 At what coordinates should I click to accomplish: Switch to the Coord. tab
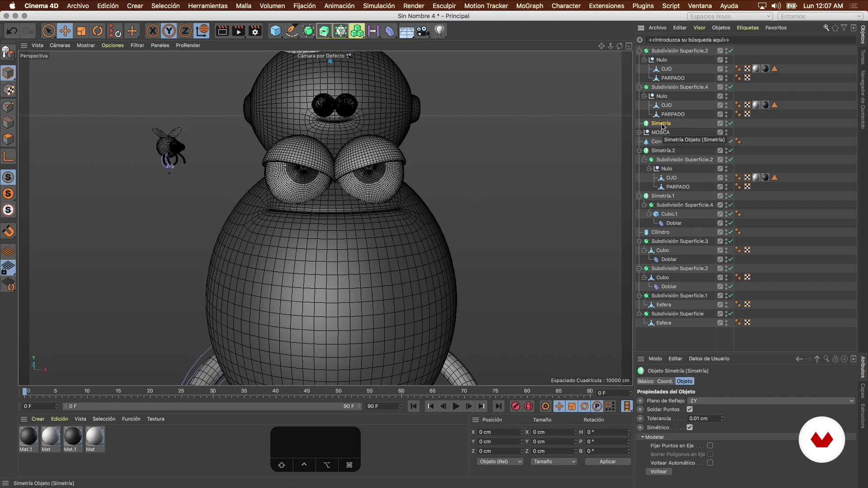pyautogui.click(x=665, y=381)
